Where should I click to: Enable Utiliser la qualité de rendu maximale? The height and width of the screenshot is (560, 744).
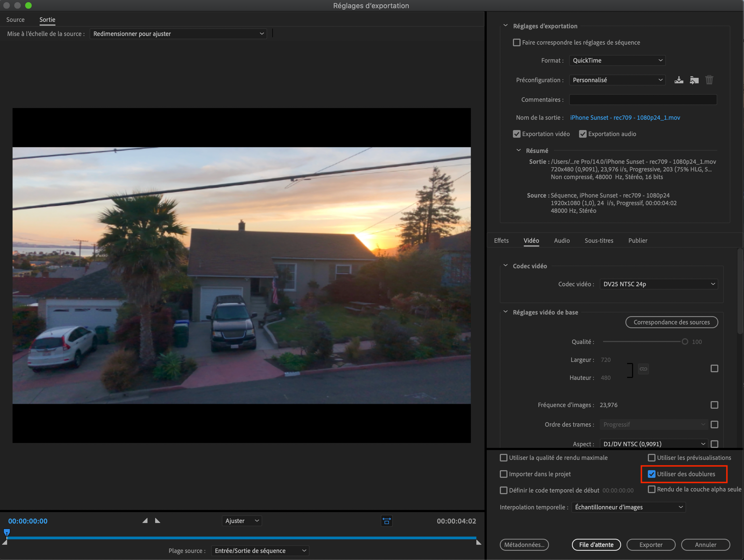point(503,458)
